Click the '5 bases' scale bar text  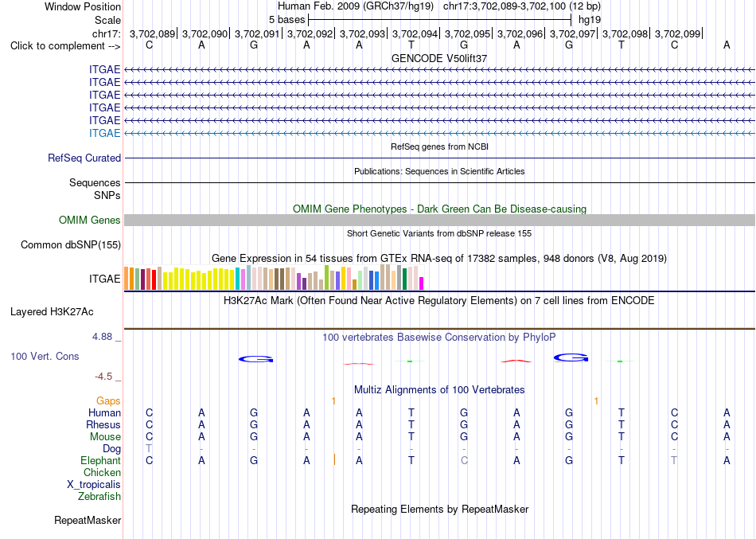point(286,20)
